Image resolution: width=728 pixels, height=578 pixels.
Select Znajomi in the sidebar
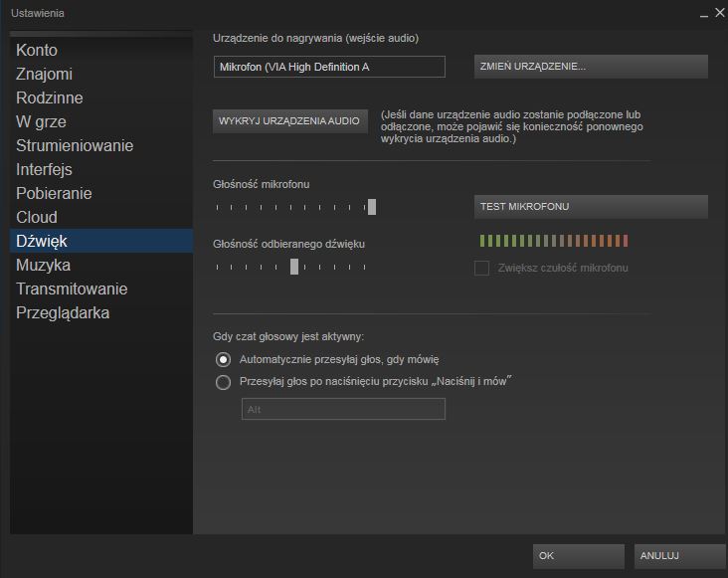click(101, 75)
